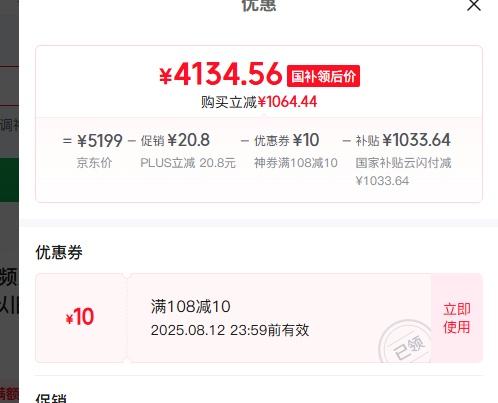This screenshot has width=498, height=403.
Task: Click the ¥10 coupon value stub
Action: pyautogui.click(x=80, y=317)
